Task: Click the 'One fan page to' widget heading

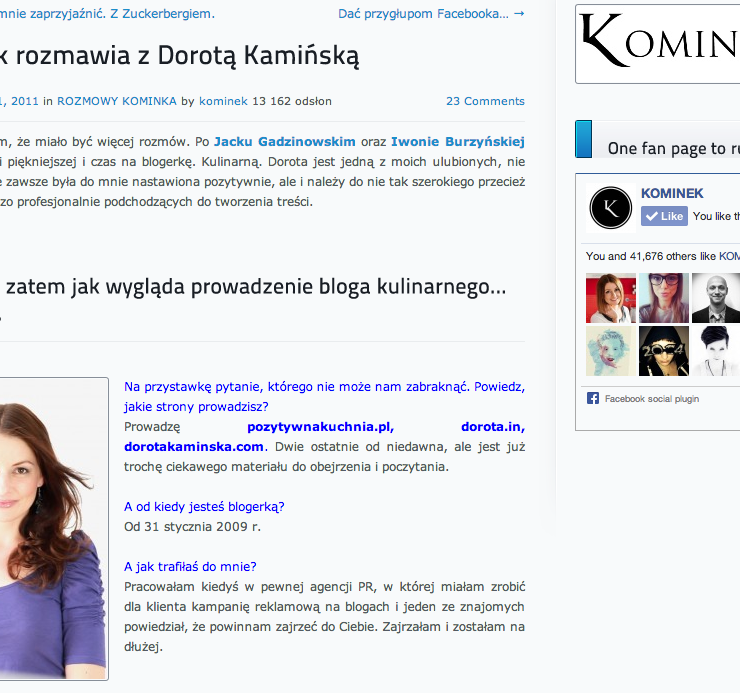Action: [673, 148]
